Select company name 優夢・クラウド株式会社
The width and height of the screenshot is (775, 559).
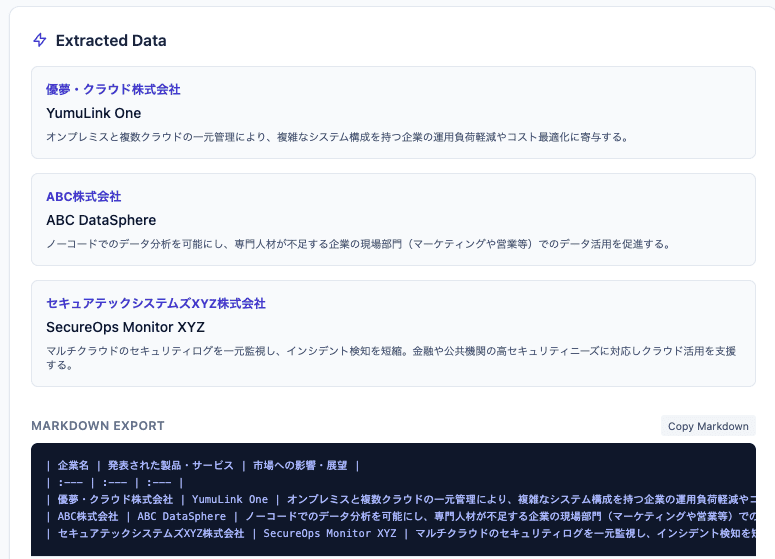pos(113,89)
